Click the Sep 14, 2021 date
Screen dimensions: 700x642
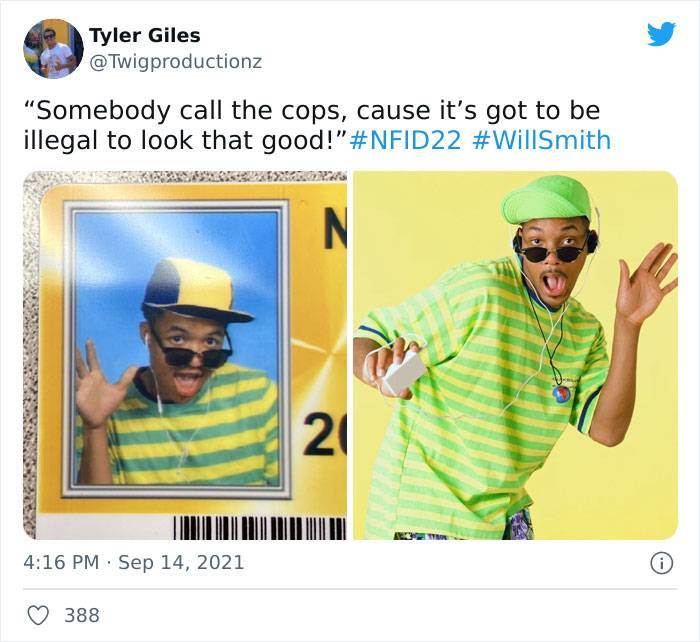tap(181, 562)
